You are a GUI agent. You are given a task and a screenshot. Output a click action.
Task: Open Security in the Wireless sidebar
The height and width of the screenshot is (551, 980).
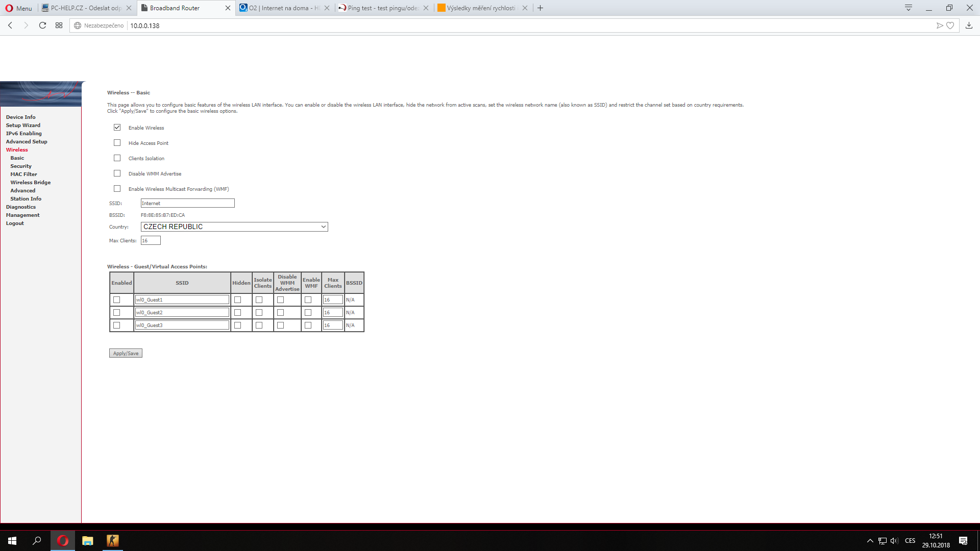(x=21, y=166)
